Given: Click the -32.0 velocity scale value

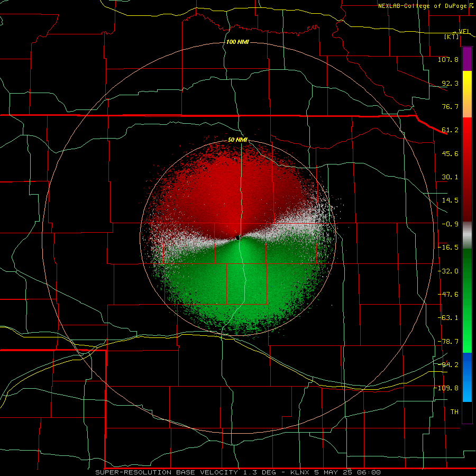Looking at the screenshot, I should coord(448,271).
